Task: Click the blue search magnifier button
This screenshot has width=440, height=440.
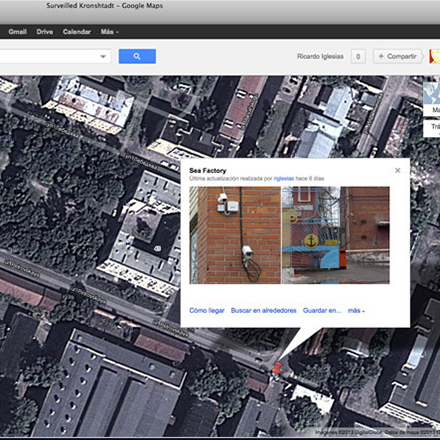Action: point(137,56)
